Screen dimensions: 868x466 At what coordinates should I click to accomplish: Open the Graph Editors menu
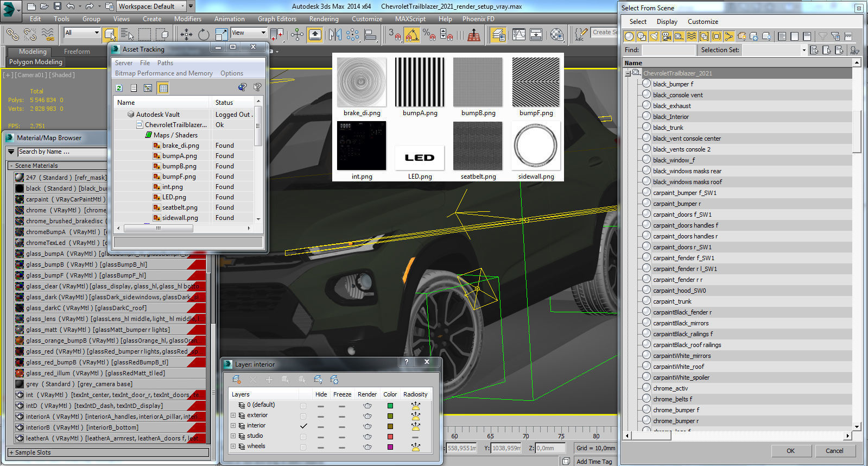tap(277, 18)
